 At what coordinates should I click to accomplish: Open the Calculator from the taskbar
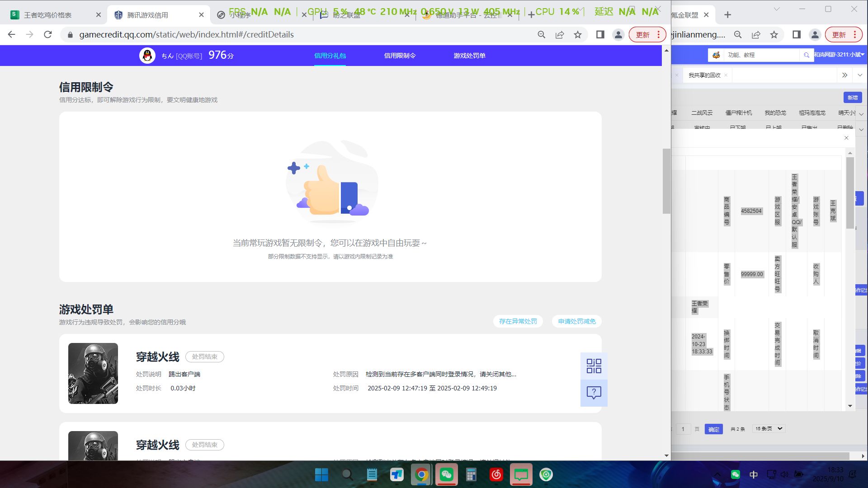(471, 474)
